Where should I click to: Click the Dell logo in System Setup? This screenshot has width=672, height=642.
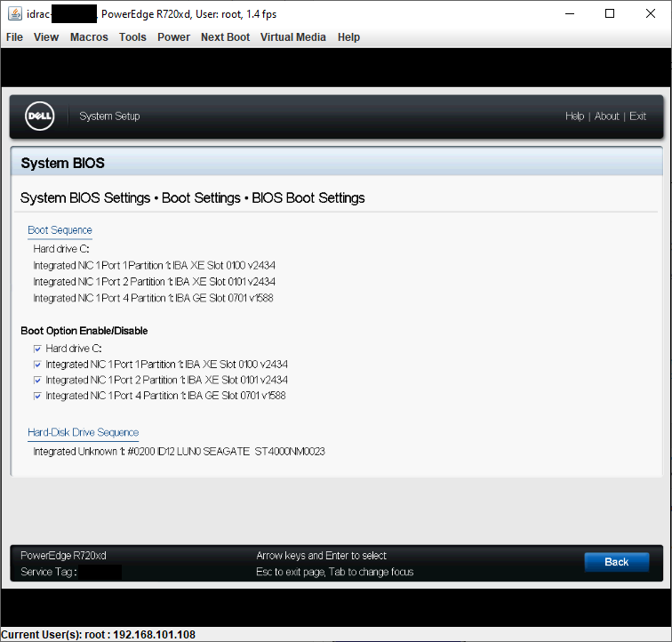click(x=40, y=116)
